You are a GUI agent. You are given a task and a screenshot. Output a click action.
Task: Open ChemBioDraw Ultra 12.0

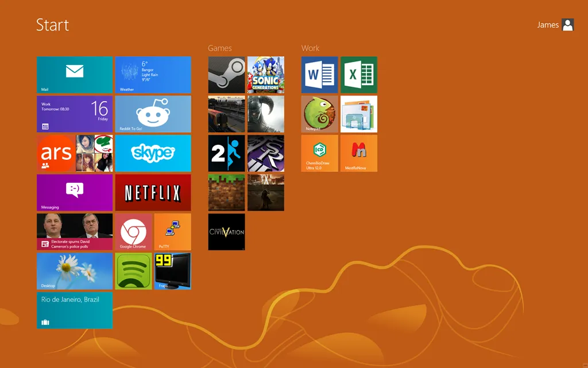click(319, 154)
